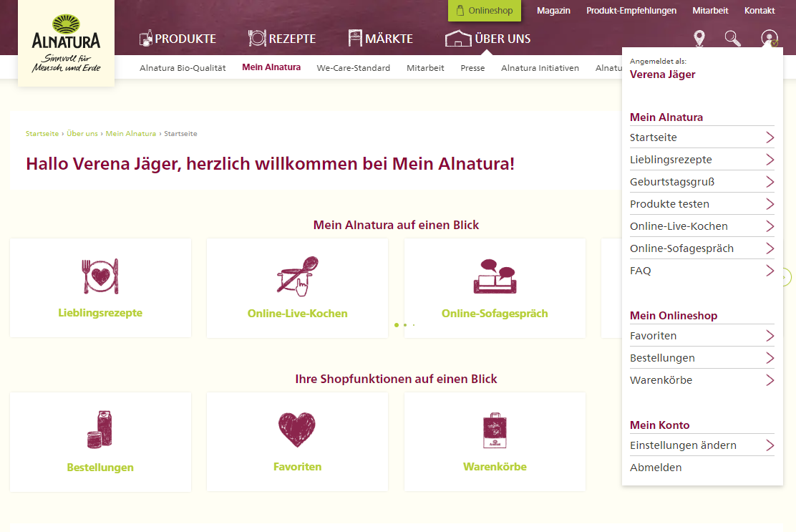
Task: Open Favoriten card label
Action: point(298,467)
